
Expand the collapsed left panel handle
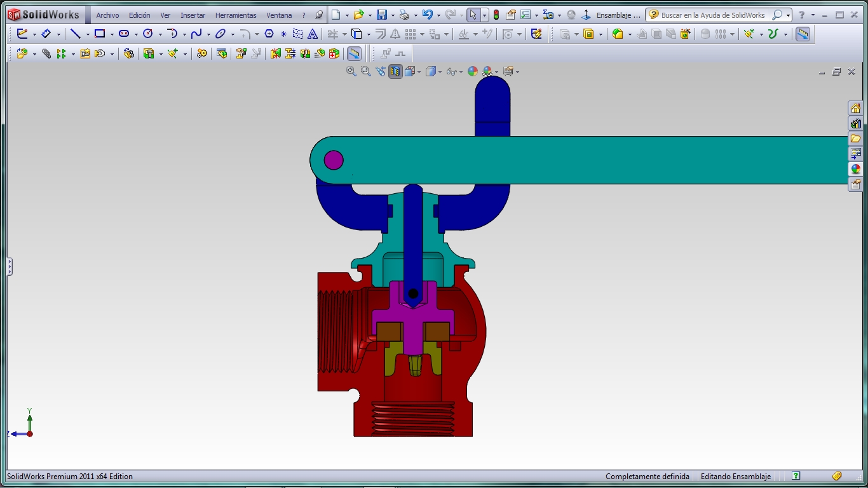pos(10,266)
